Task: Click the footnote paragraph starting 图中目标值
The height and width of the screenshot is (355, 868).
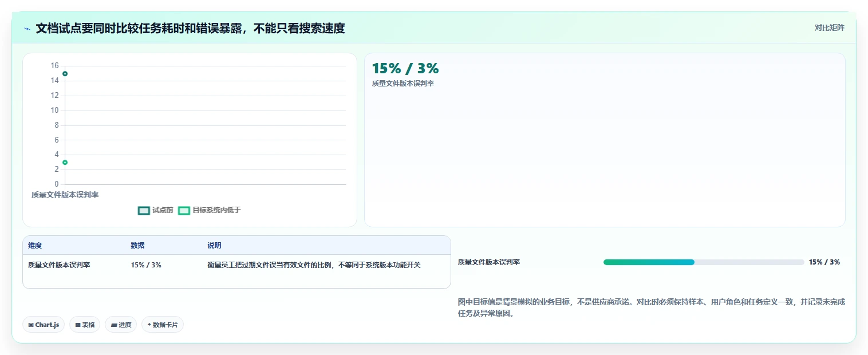Action: click(x=652, y=307)
